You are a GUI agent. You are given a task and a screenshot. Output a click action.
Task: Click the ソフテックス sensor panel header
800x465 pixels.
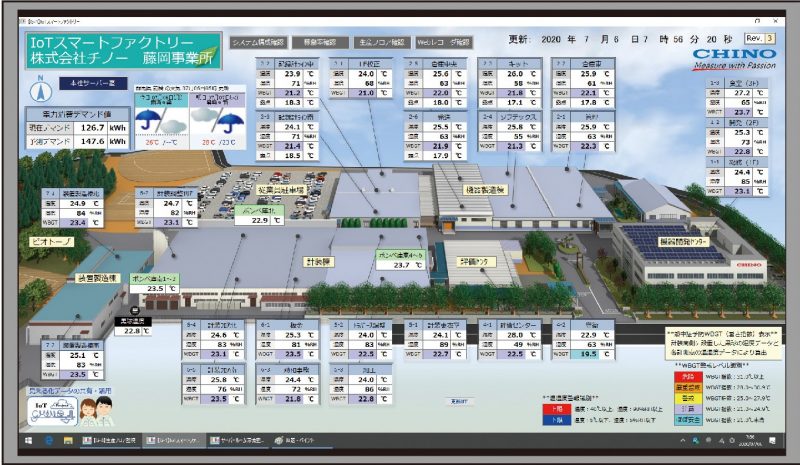510,117
